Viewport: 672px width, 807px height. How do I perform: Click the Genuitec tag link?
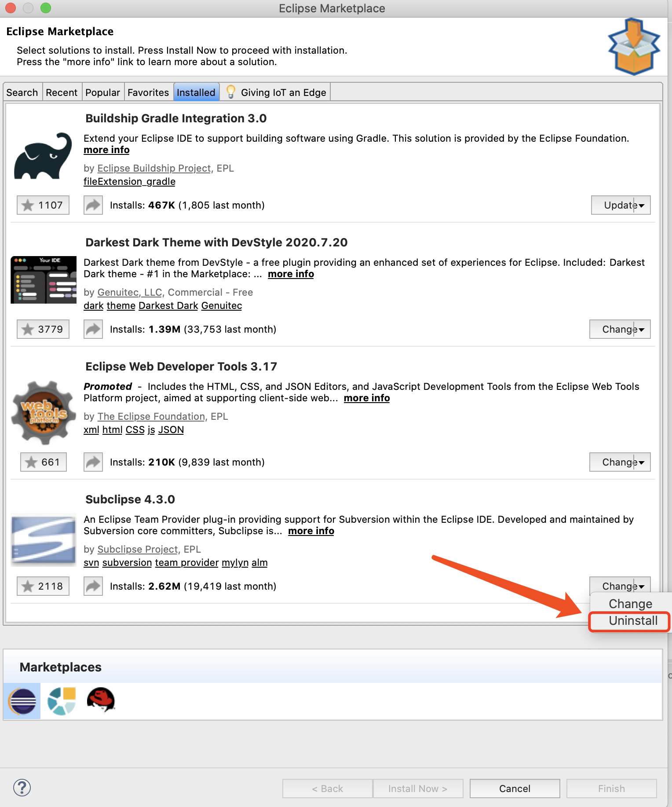pos(222,306)
